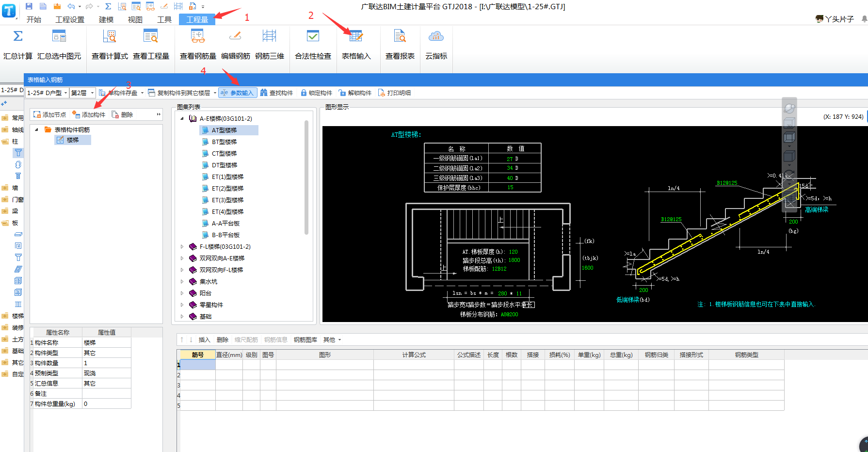Viewport: 868px width, 452px height.
Task: Click the solid cube display icon
Action: click(x=789, y=156)
